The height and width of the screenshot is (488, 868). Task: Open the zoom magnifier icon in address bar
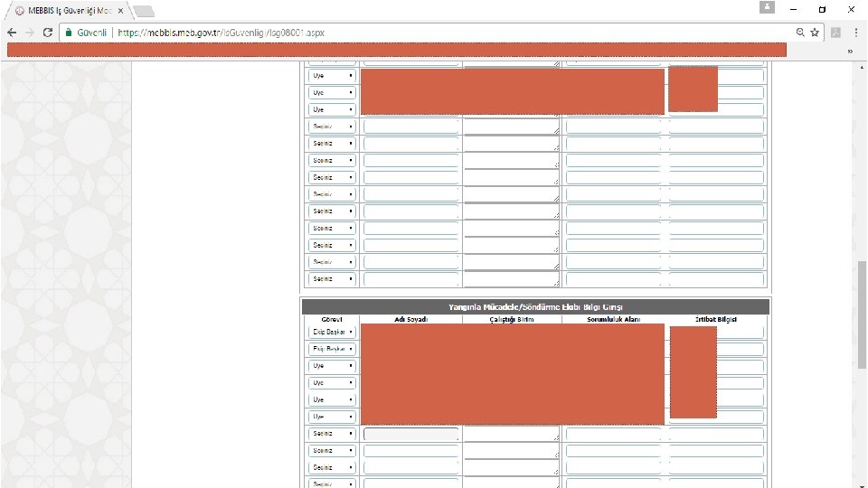(x=800, y=33)
